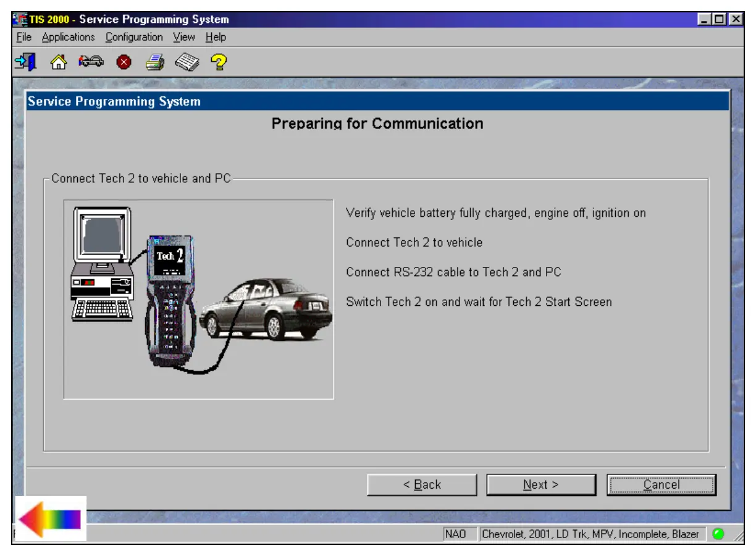Open the Help menu

click(x=216, y=37)
